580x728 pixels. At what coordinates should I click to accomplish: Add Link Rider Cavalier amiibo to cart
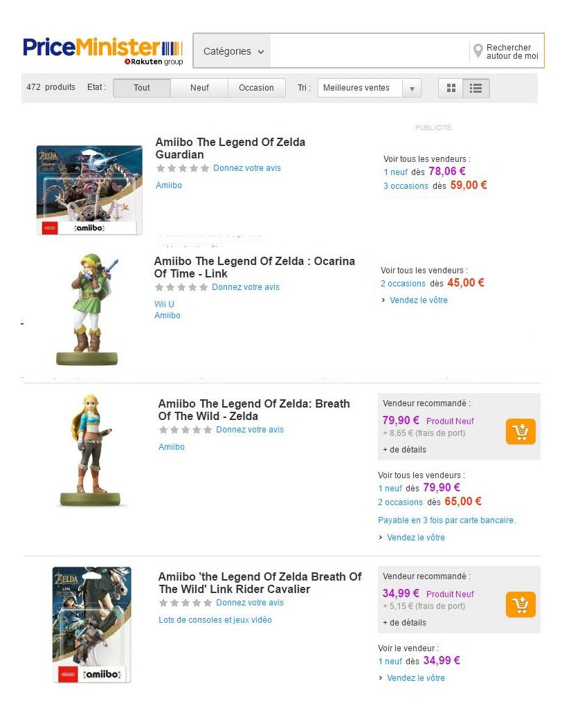(x=520, y=605)
